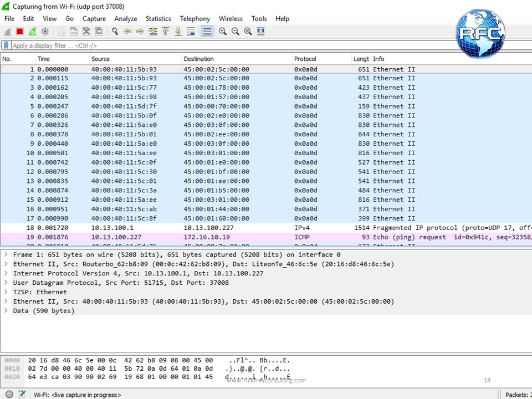
Task: Toggle auto-scroll during live capture
Action: (191, 32)
